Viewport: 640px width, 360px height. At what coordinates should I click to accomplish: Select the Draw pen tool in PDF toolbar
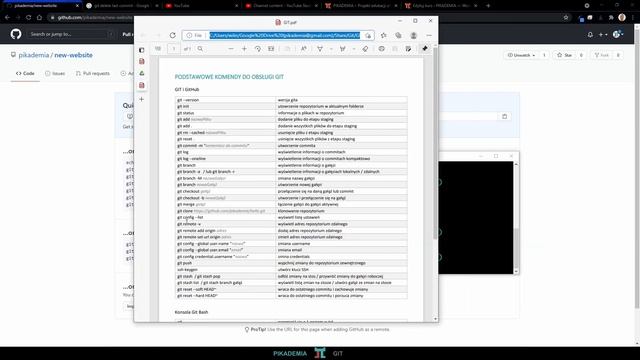[x=320, y=49]
